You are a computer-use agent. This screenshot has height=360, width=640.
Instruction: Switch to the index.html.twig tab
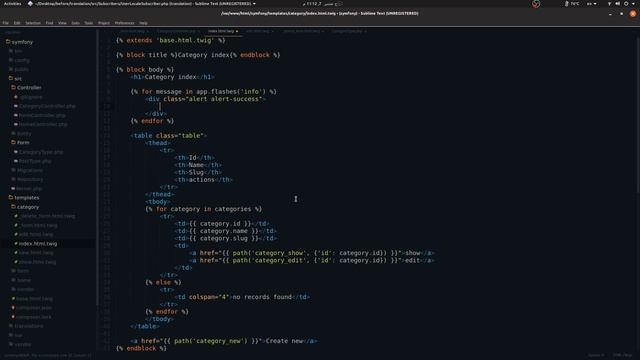221,31
